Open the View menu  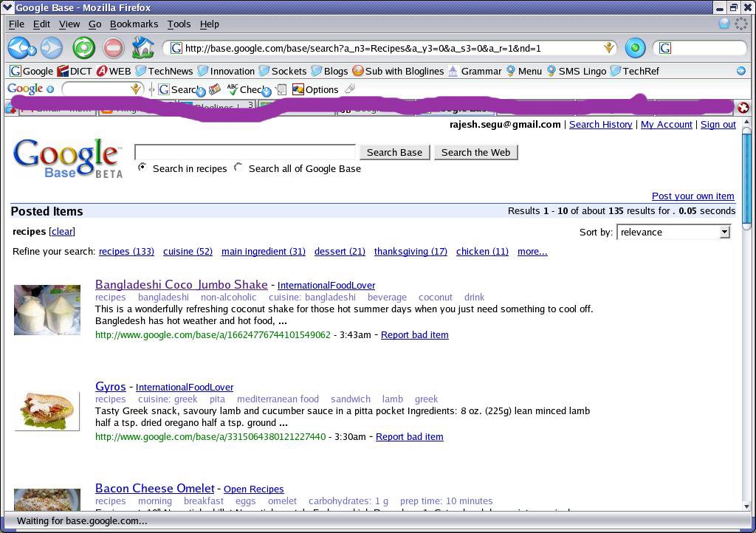69,24
